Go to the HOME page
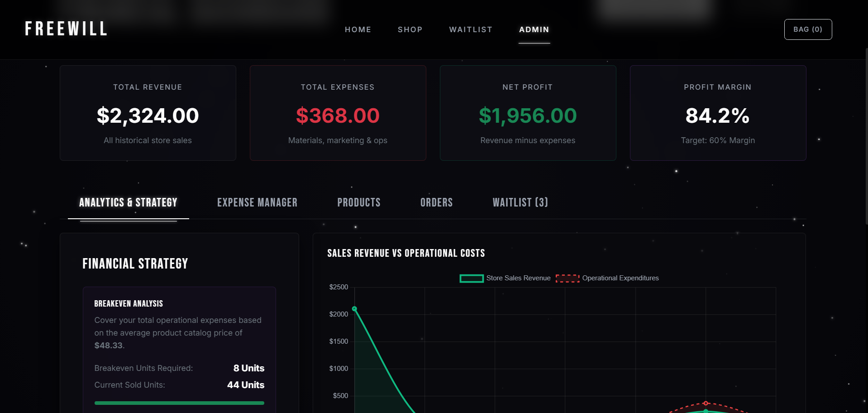 click(358, 29)
